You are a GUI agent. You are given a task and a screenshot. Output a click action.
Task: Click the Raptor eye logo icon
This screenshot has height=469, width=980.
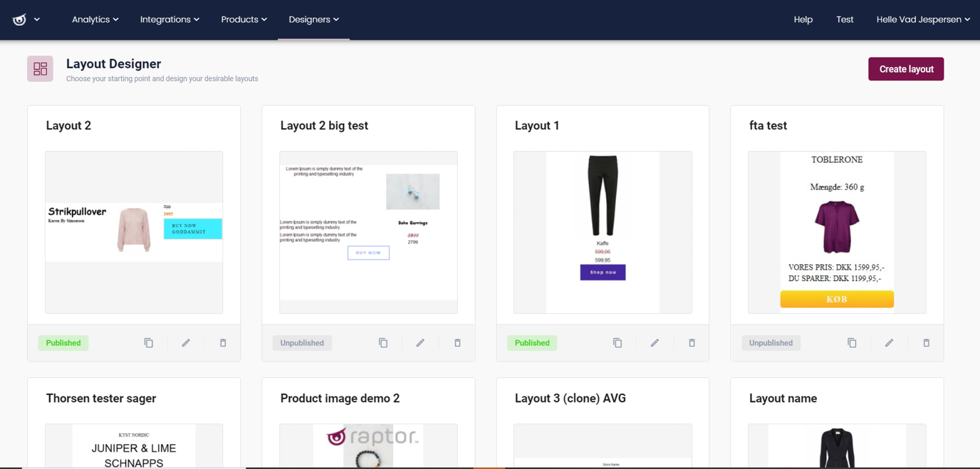coord(19,19)
